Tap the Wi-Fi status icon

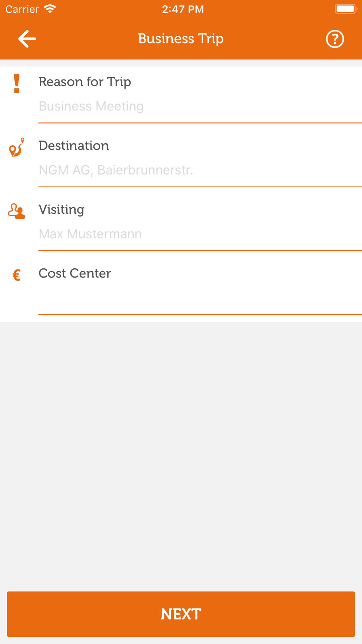tap(50, 9)
